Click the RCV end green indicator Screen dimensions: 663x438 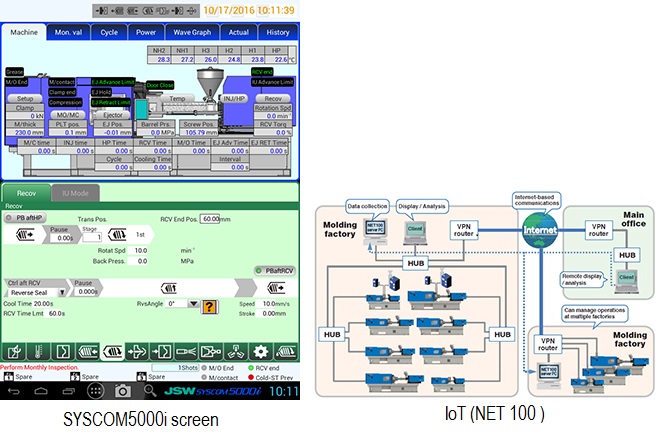(x=251, y=368)
